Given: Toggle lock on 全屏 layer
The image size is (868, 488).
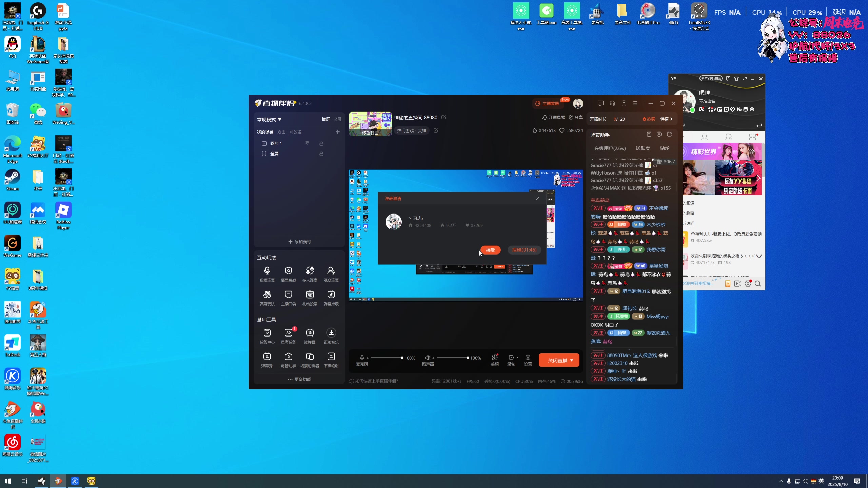Looking at the screenshot, I should (x=321, y=154).
